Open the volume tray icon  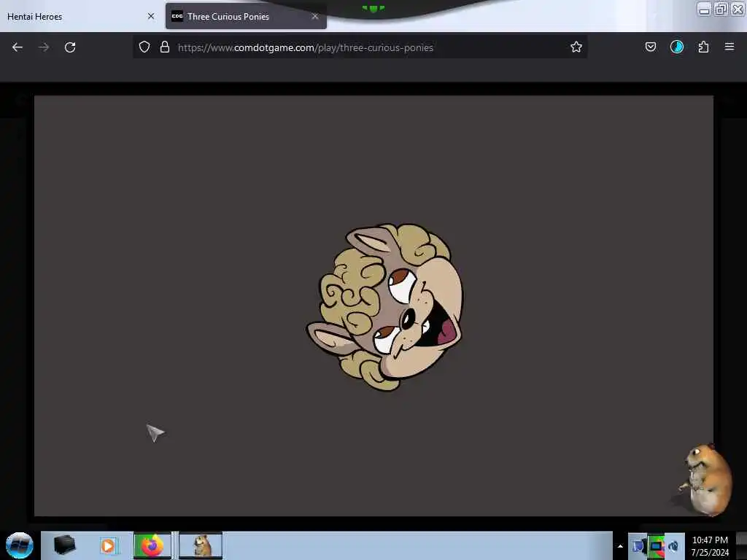[x=673, y=546]
